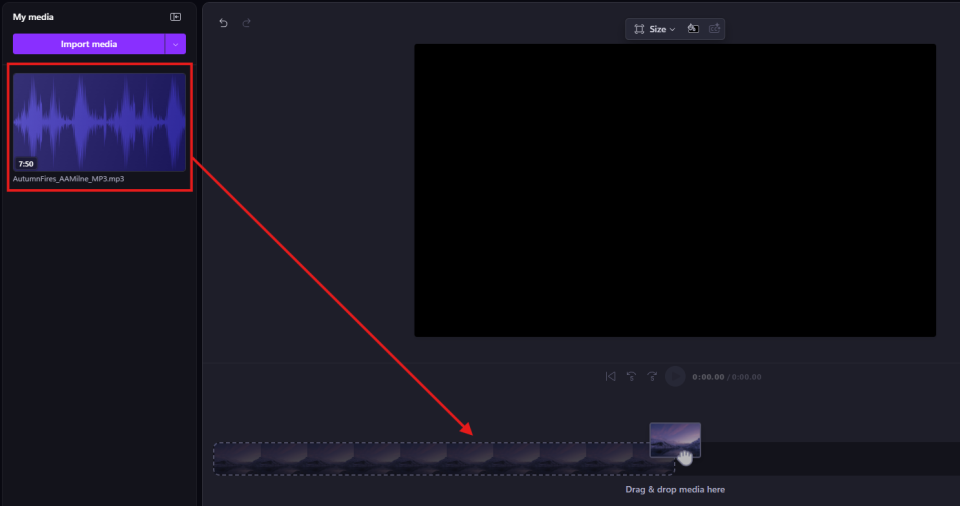
Task: Click the 7:50 duration badge
Action: click(x=26, y=164)
